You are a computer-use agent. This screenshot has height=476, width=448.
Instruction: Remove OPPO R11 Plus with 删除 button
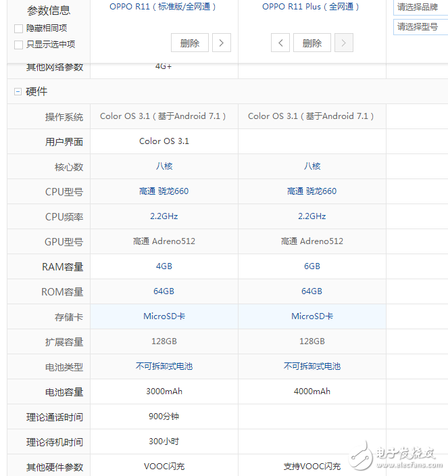pyautogui.click(x=312, y=43)
